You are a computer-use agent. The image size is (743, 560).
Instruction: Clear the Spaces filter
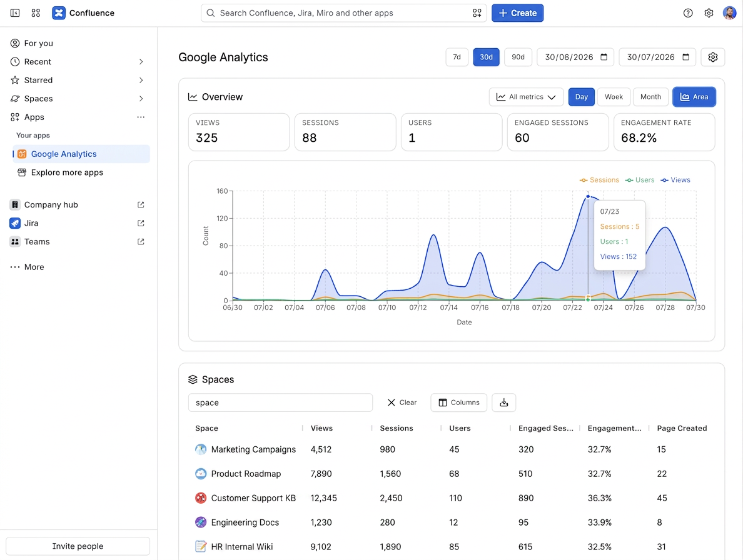tap(402, 402)
